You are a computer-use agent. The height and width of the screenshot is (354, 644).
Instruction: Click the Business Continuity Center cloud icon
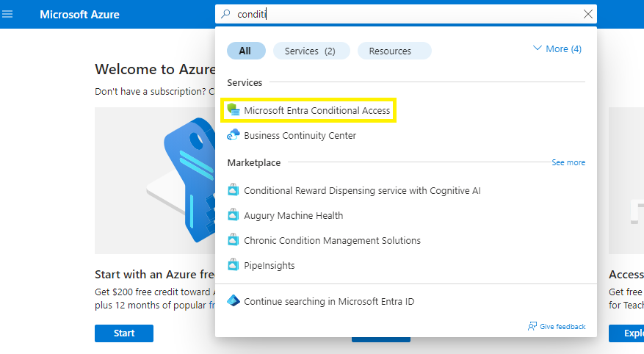[234, 134]
